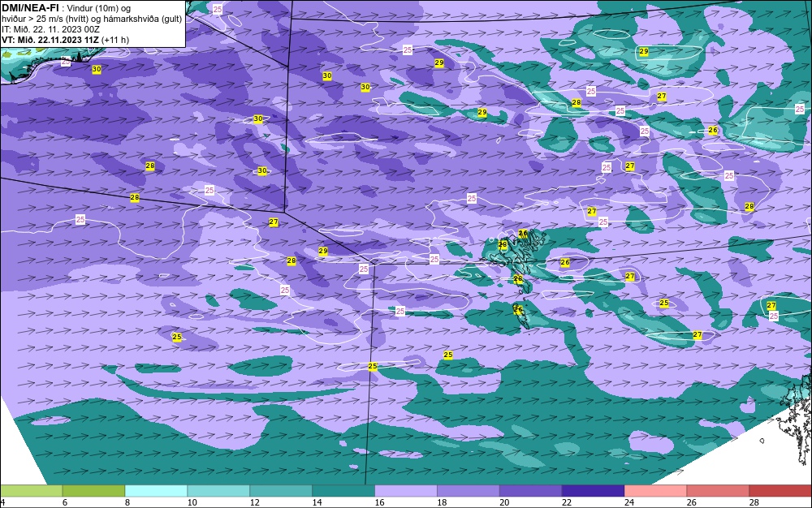Select the "IT: Mið. 22. 11. 2023 00Z" line
The height and width of the screenshot is (508, 812).
[x=50, y=29]
